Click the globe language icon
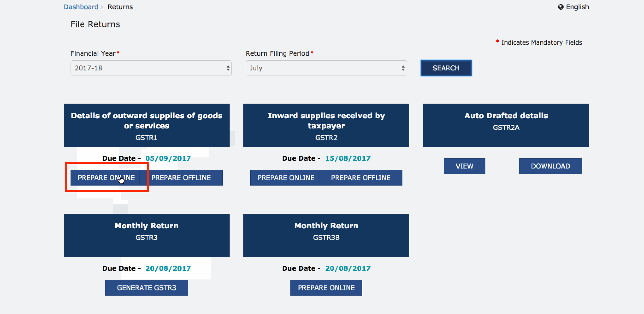This screenshot has height=314, width=644. (x=561, y=7)
